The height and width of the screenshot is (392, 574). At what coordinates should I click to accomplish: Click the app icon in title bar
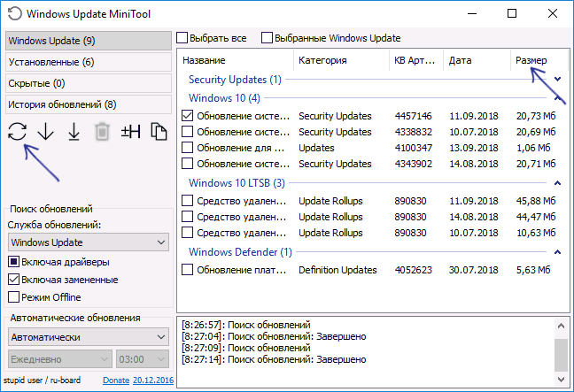coord(15,14)
